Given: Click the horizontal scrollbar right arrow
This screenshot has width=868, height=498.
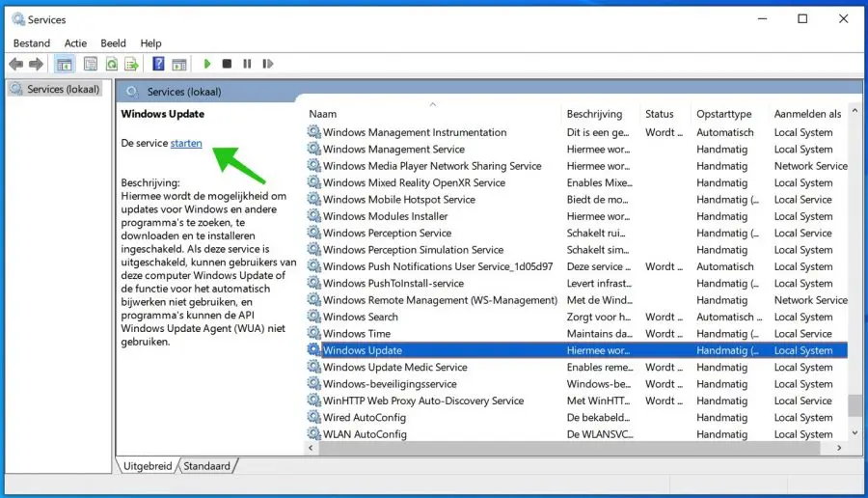Looking at the screenshot, I should tap(839, 448).
